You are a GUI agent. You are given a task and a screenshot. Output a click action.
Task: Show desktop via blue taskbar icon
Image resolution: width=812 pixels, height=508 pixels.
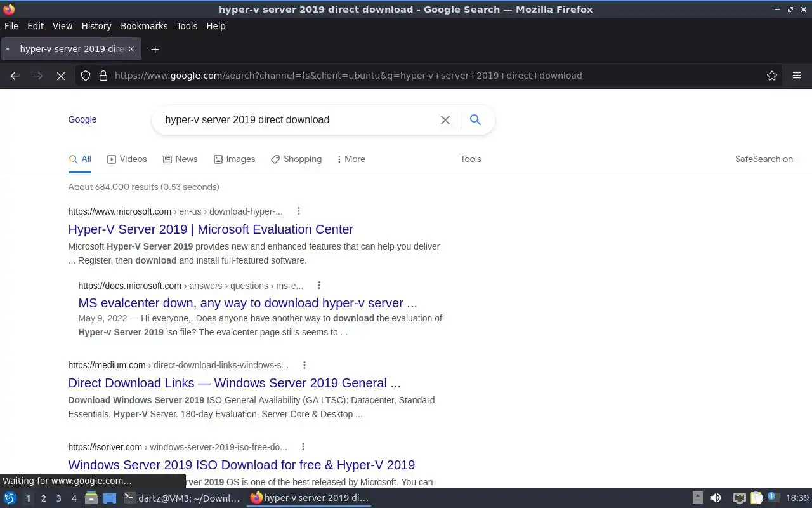pos(110,498)
